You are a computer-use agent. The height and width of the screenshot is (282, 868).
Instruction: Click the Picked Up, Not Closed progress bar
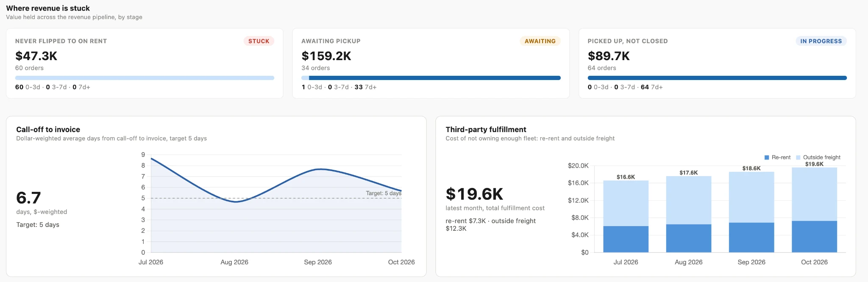pyautogui.click(x=717, y=78)
